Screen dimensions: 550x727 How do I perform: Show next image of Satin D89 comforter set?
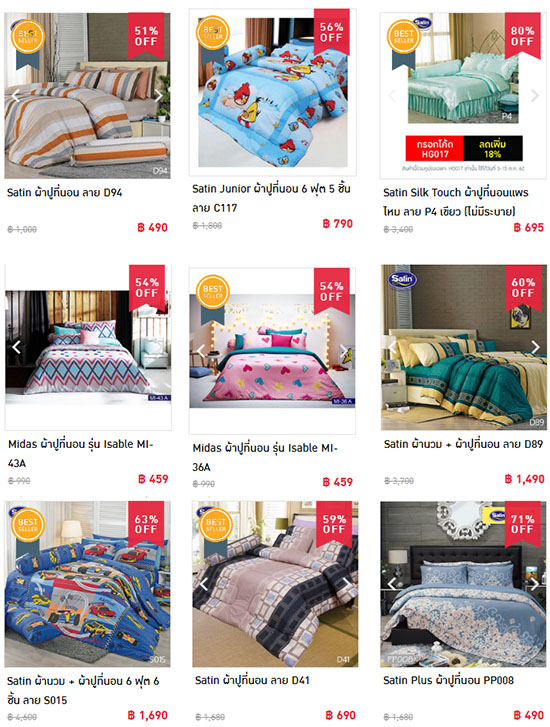click(x=535, y=347)
